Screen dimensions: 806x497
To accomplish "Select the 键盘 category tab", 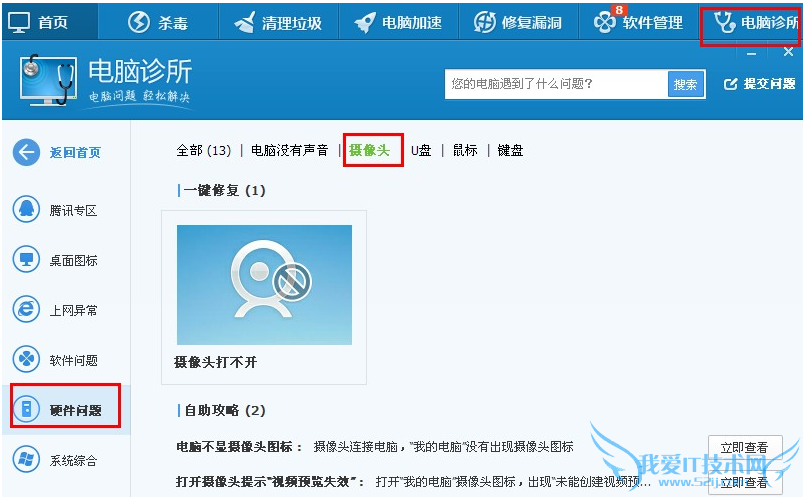I will pos(510,151).
